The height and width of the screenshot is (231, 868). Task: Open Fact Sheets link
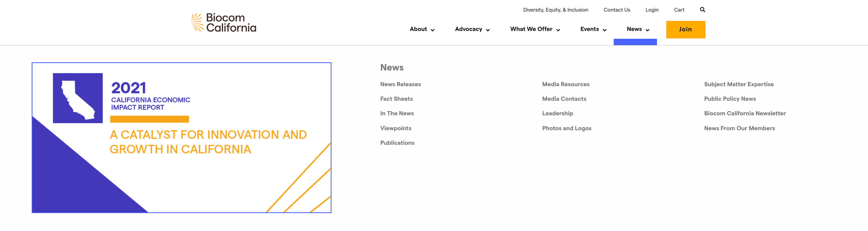(x=396, y=99)
